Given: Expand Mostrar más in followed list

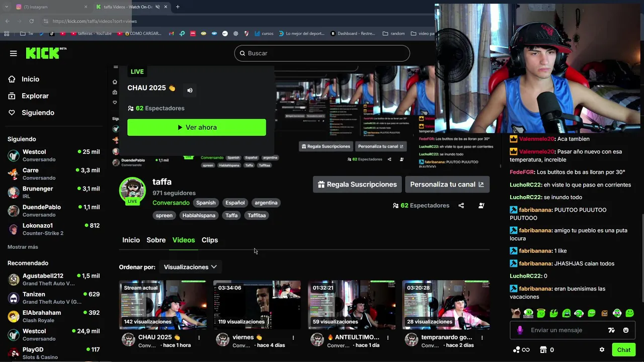Looking at the screenshot, I should [23, 247].
